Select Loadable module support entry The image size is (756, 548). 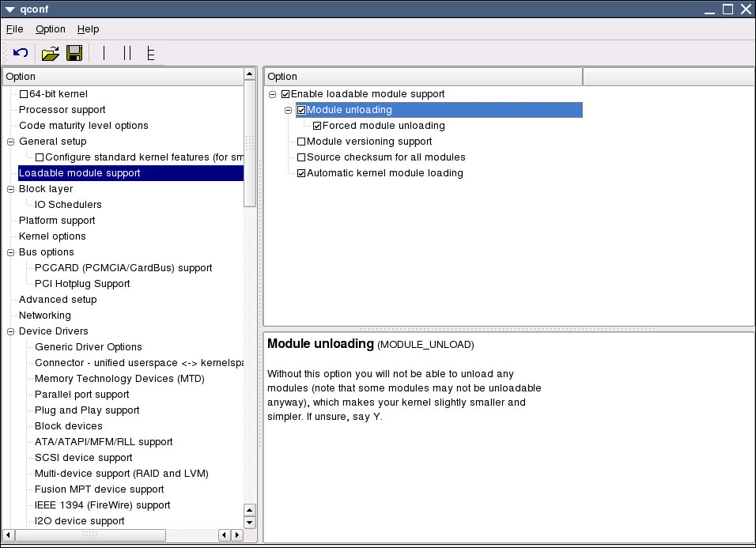coord(130,173)
